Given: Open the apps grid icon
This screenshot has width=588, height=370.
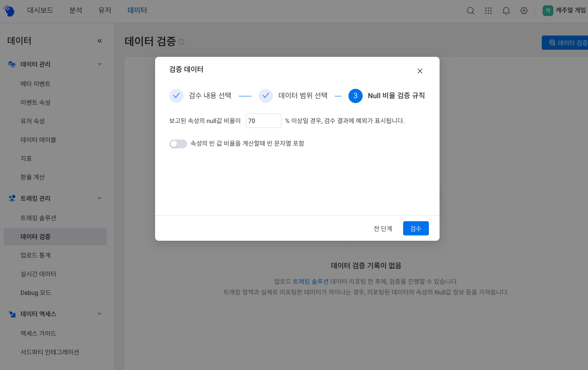Looking at the screenshot, I should pyautogui.click(x=488, y=11).
